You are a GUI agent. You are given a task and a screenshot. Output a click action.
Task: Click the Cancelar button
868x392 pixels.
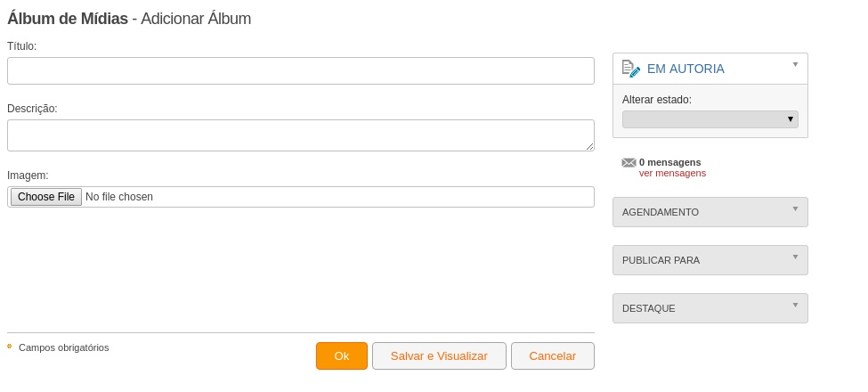pyautogui.click(x=553, y=356)
